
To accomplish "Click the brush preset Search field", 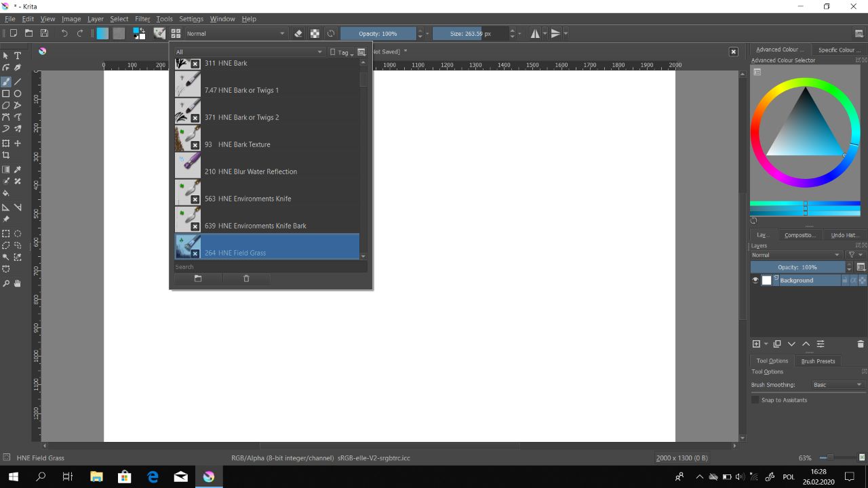I will coord(271,267).
